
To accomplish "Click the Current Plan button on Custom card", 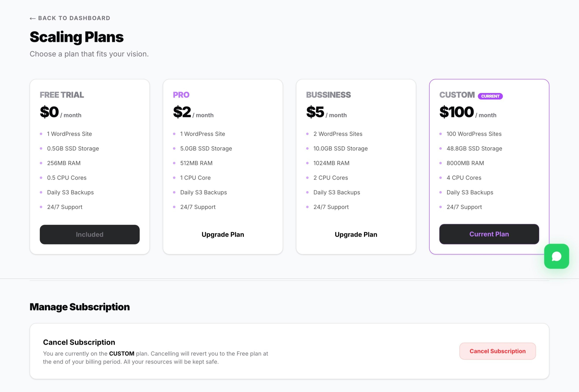I will point(489,234).
